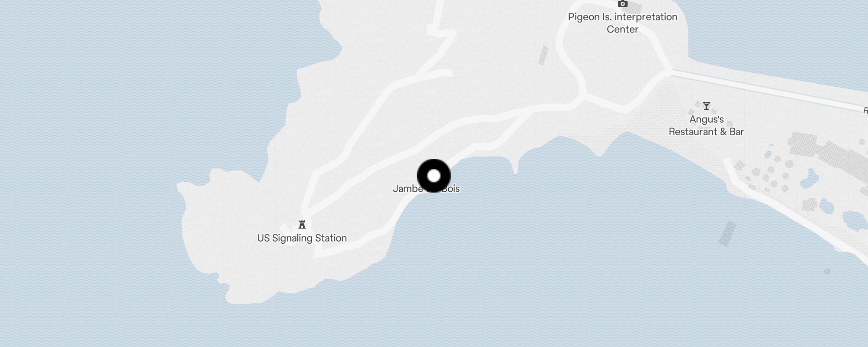
Task: Click the largest pond beside the resort buildings
Action: click(809, 178)
